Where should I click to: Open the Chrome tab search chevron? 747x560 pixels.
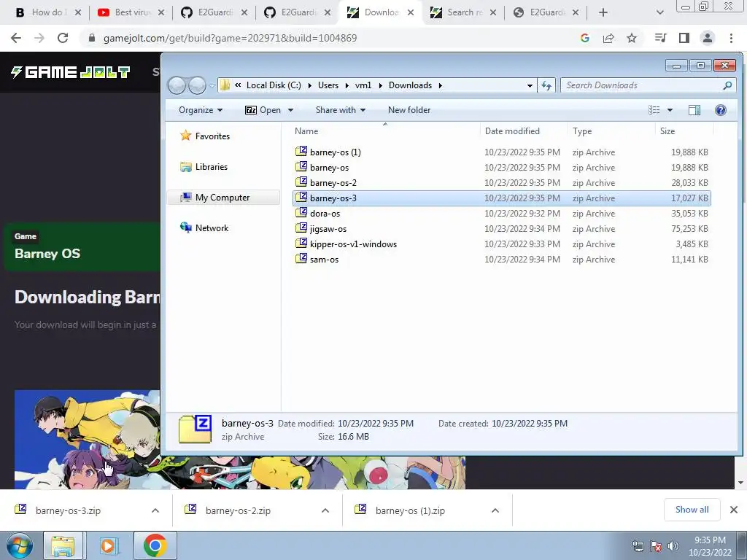[659, 12]
